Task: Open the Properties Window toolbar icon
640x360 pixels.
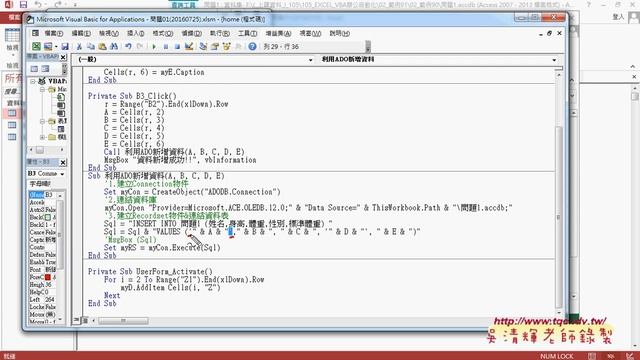Action: (215, 47)
